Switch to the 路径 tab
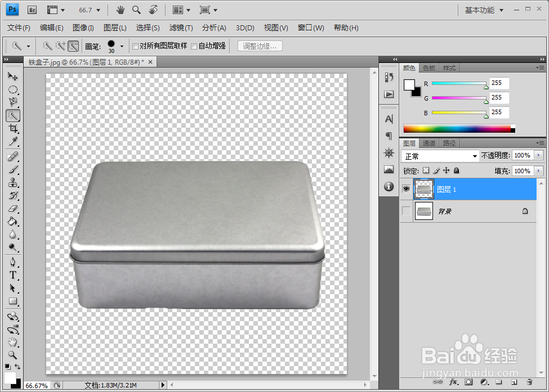549x392 pixels. pos(449,143)
